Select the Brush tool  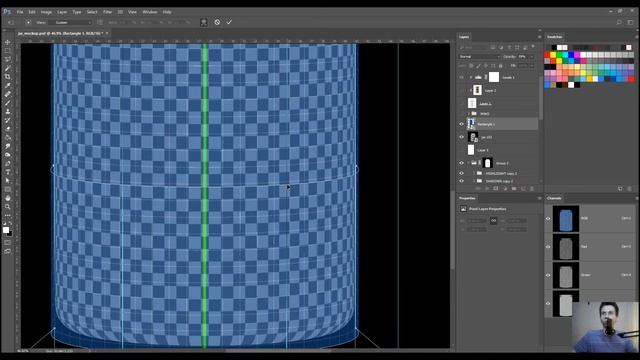(x=7, y=103)
